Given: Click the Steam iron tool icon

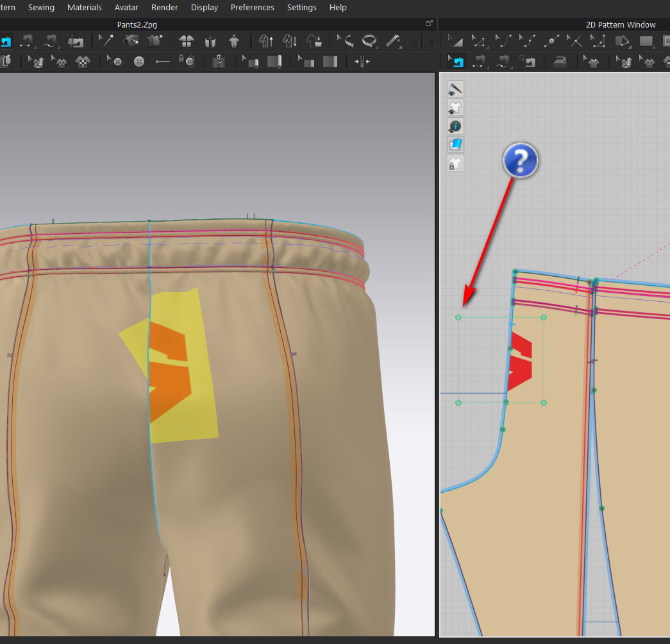Looking at the screenshot, I should [x=560, y=62].
